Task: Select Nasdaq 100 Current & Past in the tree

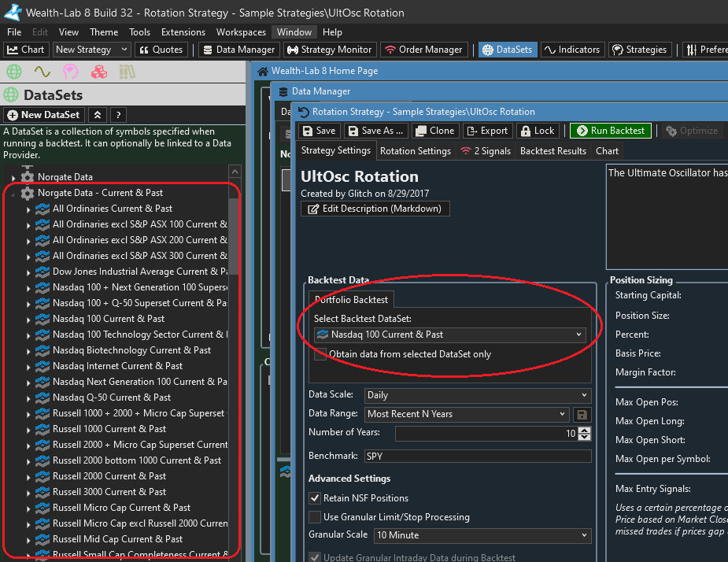Action: (x=108, y=319)
